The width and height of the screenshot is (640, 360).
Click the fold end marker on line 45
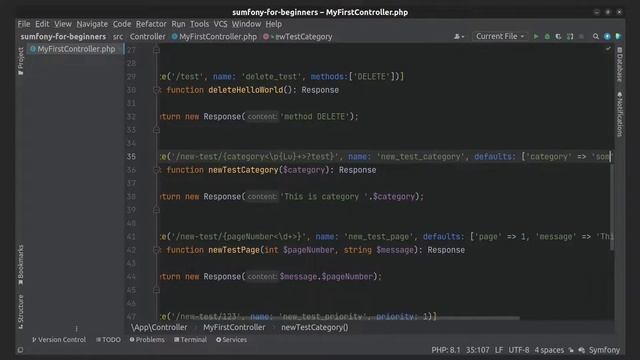pyautogui.click(x=156, y=290)
